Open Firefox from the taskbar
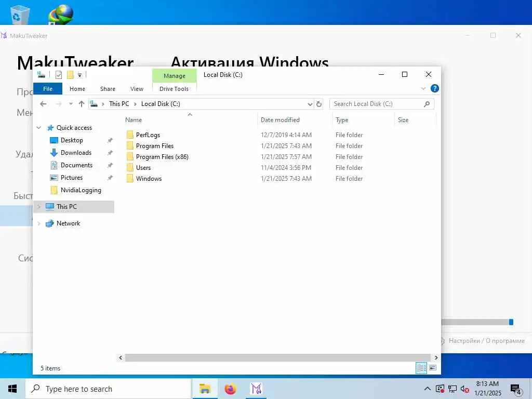This screenshot has height=399, width=532. click(x=230, y=389)
